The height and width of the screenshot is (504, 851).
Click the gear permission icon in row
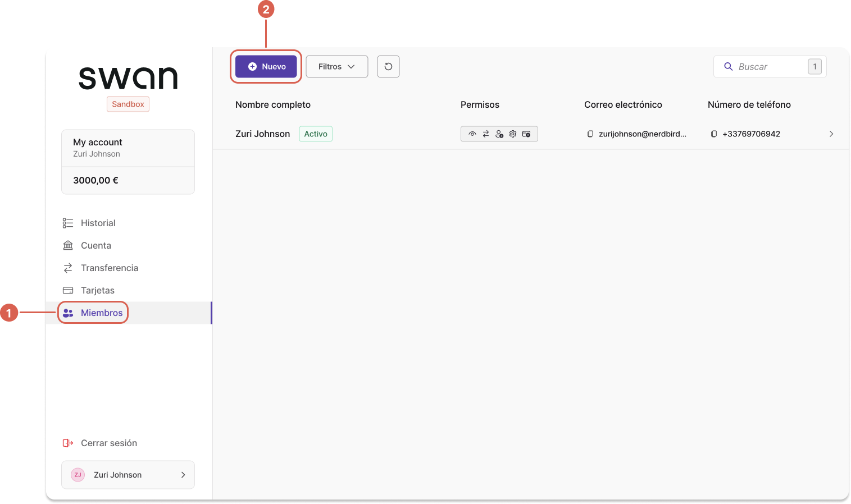coord(513,134)
